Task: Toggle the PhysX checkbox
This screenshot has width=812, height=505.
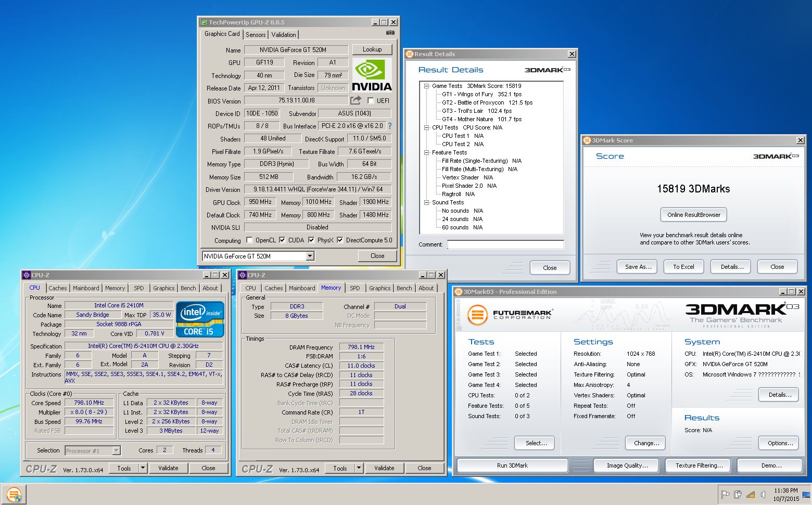Action: pyautogui.click(x=311, y=240)
